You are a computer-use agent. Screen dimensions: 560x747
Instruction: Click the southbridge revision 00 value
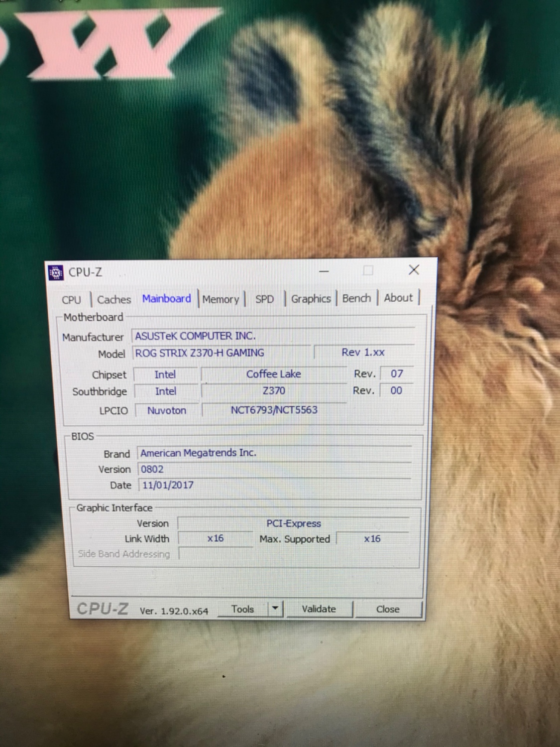tap(396, 390)
